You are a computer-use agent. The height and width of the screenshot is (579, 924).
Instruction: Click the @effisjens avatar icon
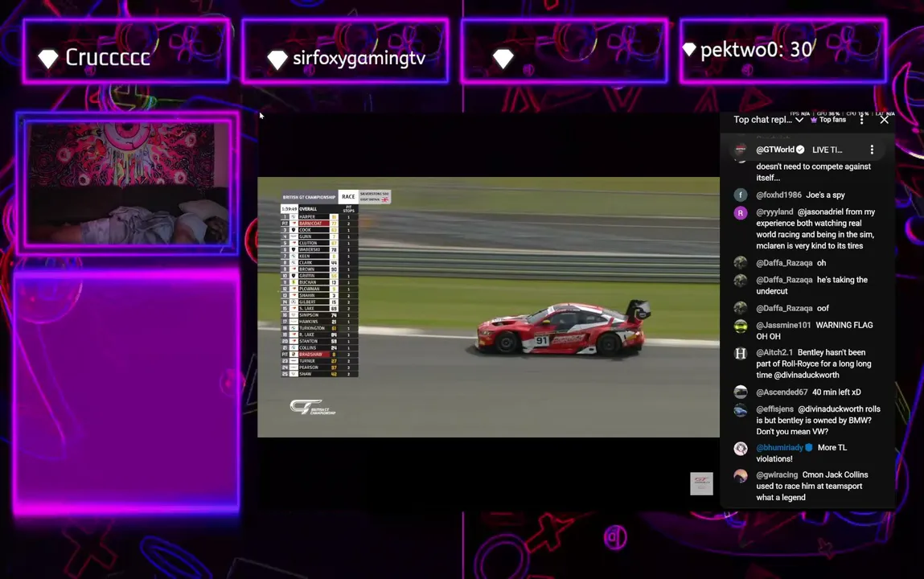point(741,410)
